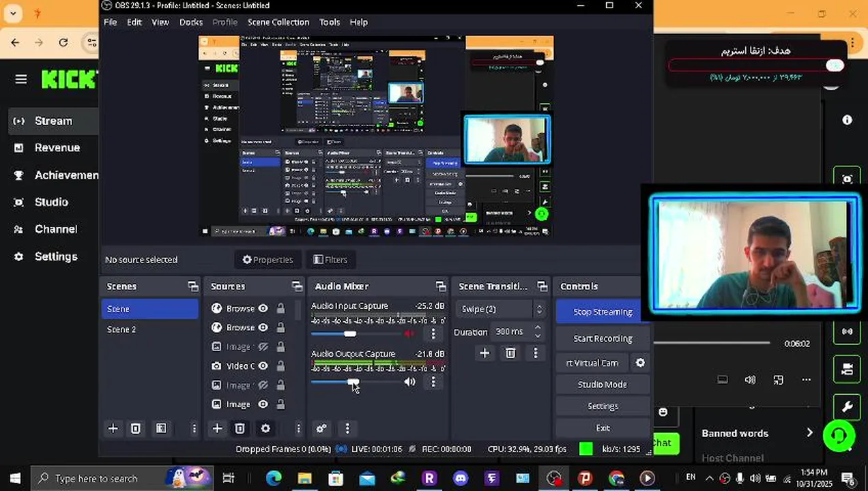Viewport: 868px width, 491px height.
Task: Open source Filters button
Action: click(x=330, y=260)
